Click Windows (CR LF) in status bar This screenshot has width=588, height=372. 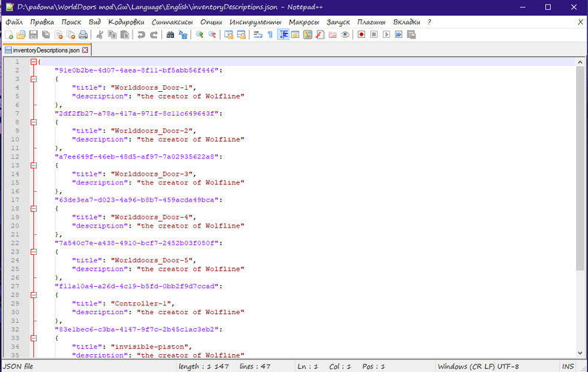pos(466,366)
